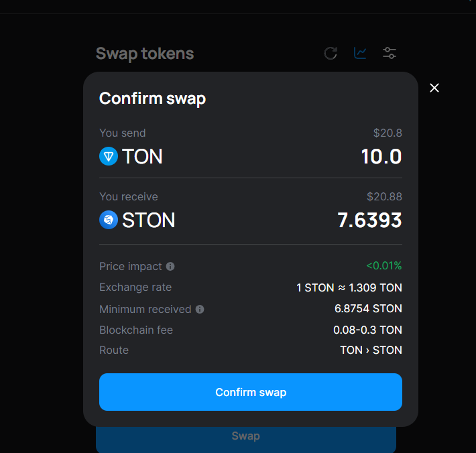This screenshot has width=476, height=453.
Task: Click the exchange rate value text
Action: tap(349, 288)
